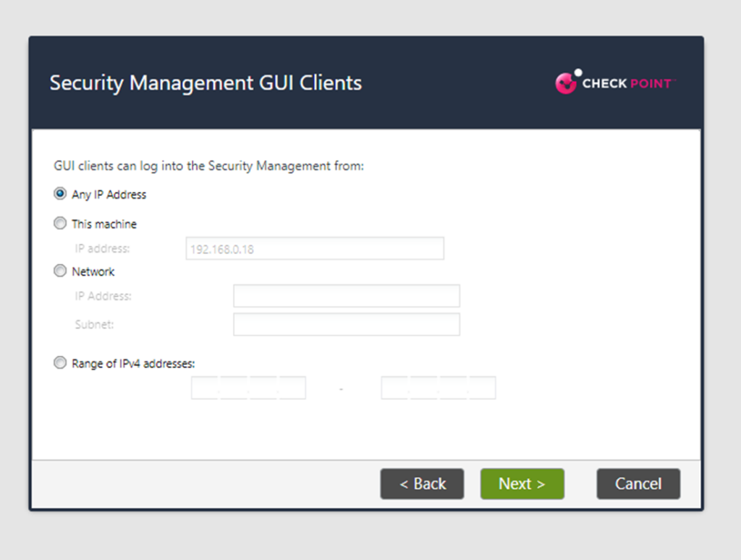Click into the Subnet input field
Viewport: 741px width, 560px height.
pyautogui.click(x=346, y=325)
